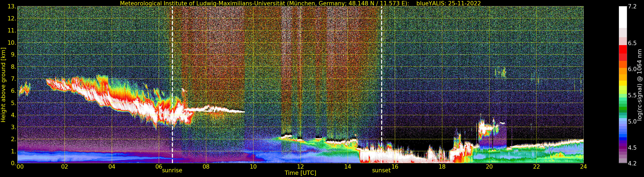The image size is (644, 177).
Task: Click the 5.5 colorbar tick value
Action: (632, 95)
